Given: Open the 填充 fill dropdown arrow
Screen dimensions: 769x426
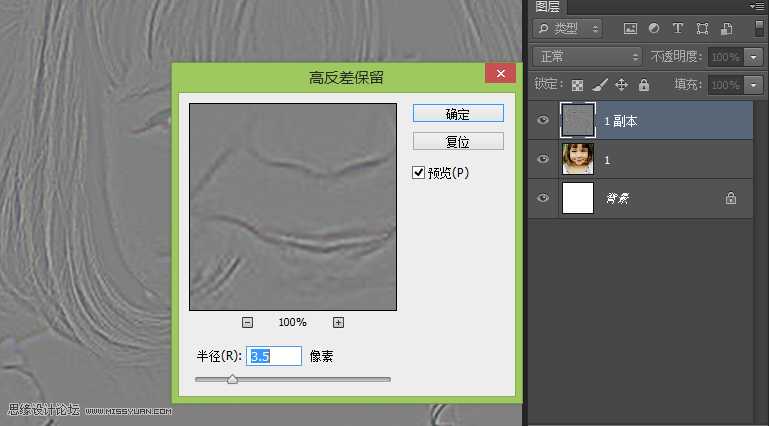Looking at the screenshot, I should pyautogui.click(x=754, y=85).
